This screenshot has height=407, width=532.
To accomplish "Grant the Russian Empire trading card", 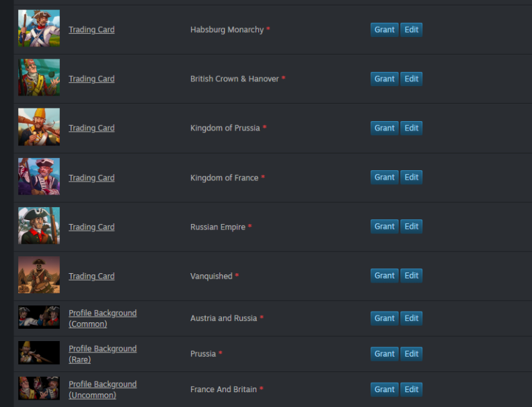I will click(x=384, y=227).
